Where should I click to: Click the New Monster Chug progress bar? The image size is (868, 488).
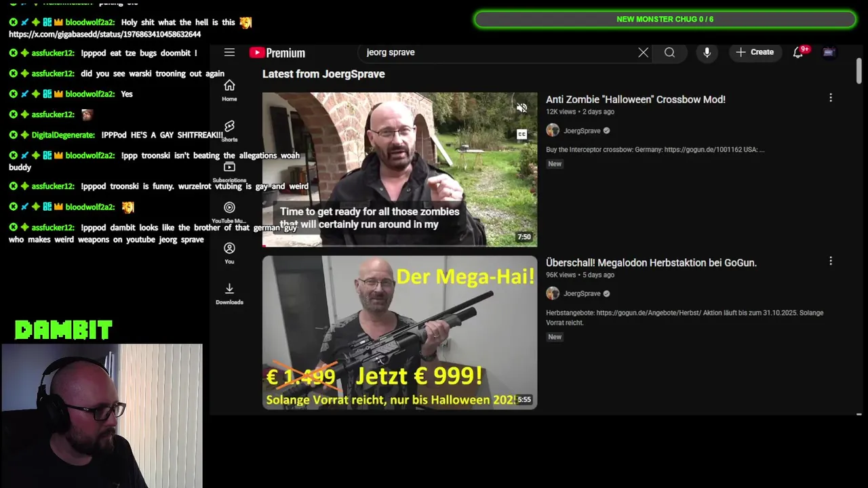click(x=665, y=19)
